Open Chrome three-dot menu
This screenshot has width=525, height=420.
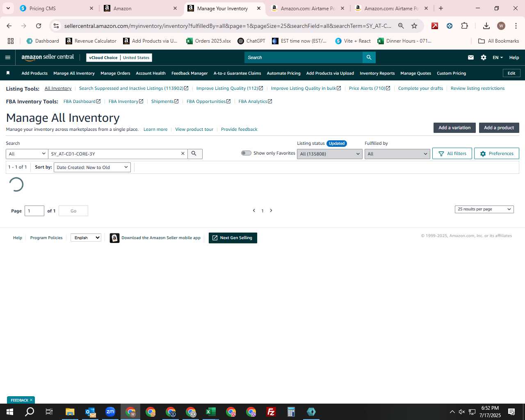click(x=516, y=26)
